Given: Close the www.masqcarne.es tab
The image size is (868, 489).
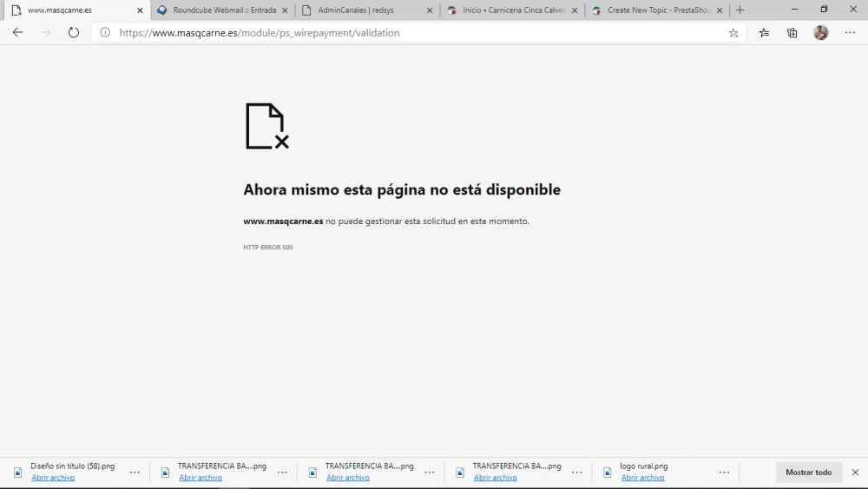Looking at the screenshot, I should [140, 10].
